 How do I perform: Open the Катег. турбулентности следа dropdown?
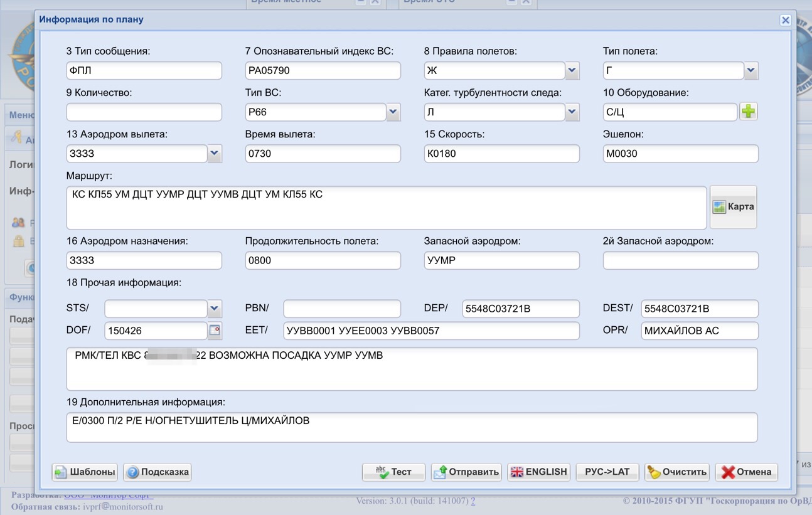click(x=572, y=112)
